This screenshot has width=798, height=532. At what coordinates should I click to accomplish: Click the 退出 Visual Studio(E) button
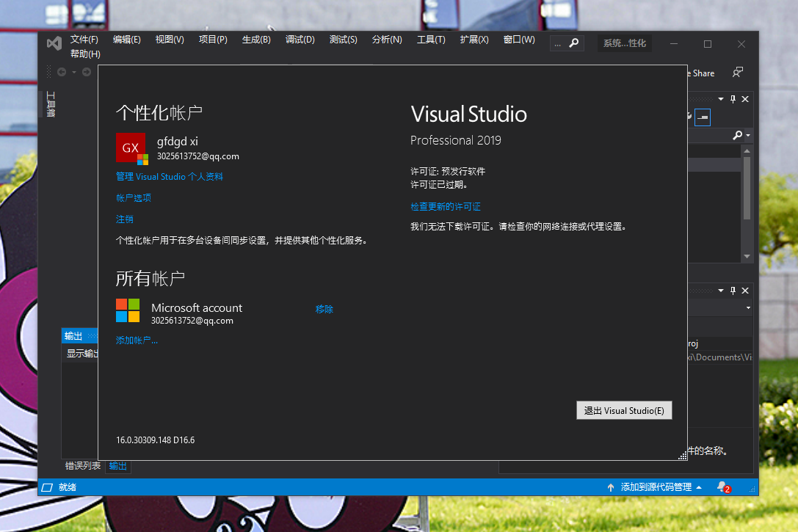[623, 410]
